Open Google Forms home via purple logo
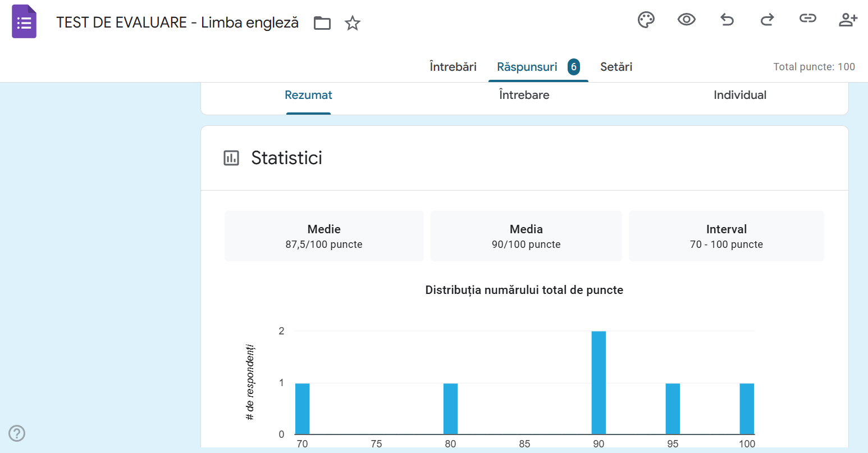This screenshot has width=868, height=453. click(24, 22)
